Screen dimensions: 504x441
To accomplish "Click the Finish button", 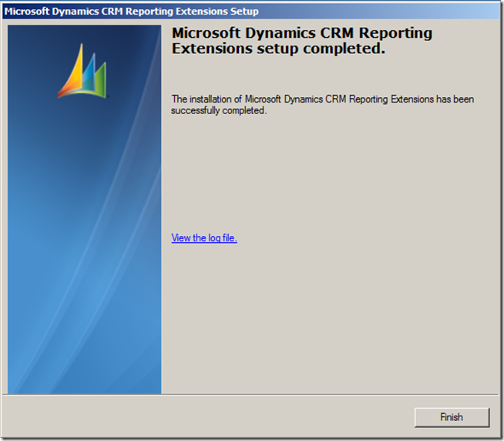I will [452, 417].
